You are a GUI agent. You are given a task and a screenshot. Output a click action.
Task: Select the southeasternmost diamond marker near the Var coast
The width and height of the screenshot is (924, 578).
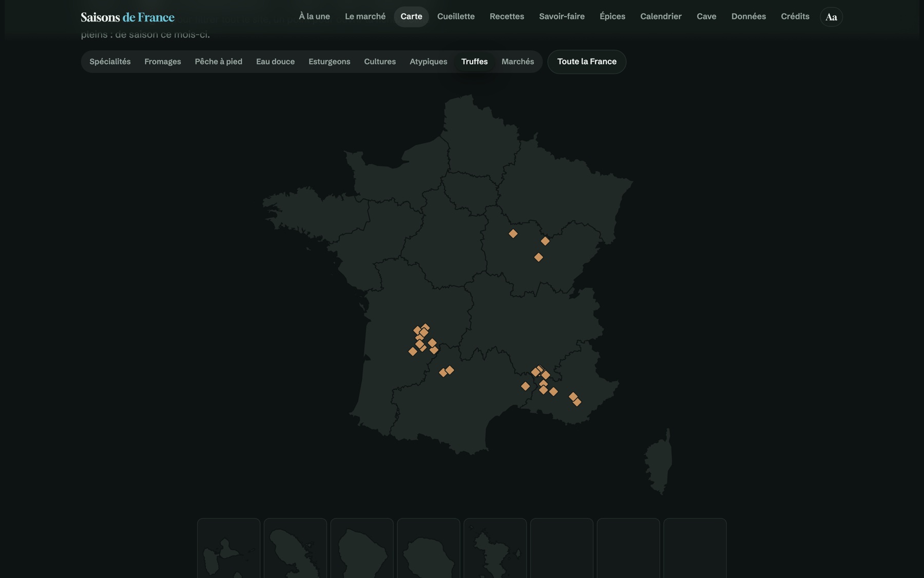[x=577, y=402]
